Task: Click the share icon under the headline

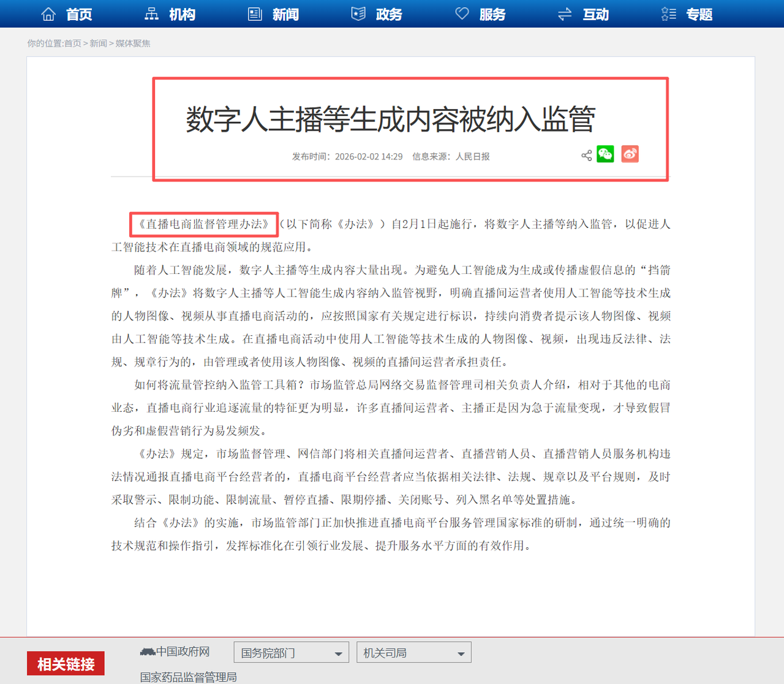Action: pos(586,155)
